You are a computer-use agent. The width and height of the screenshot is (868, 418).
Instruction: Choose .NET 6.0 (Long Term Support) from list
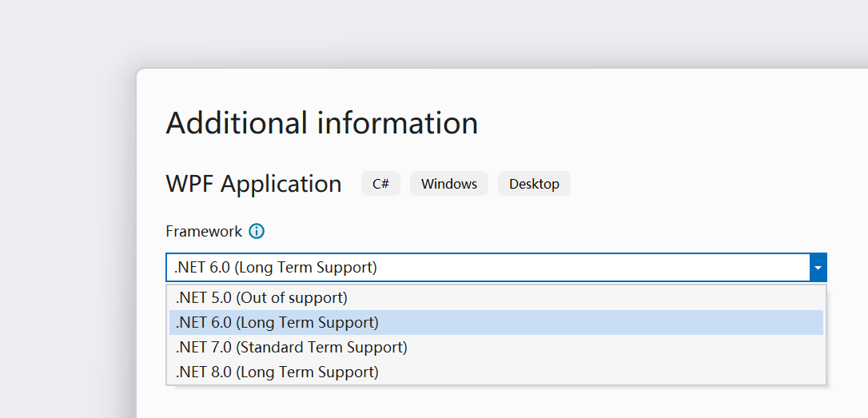coord(496,322)
